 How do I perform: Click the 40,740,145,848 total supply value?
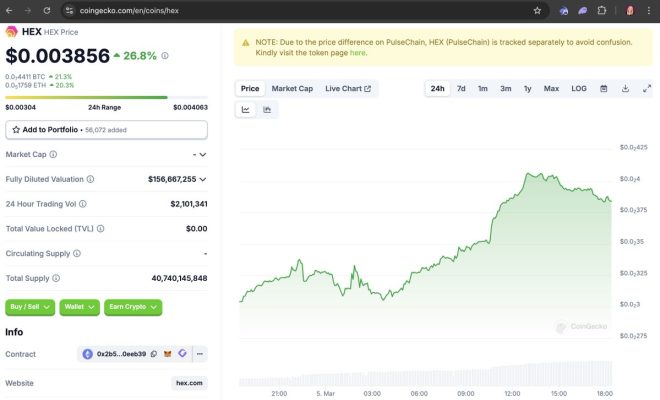(179, 278)
